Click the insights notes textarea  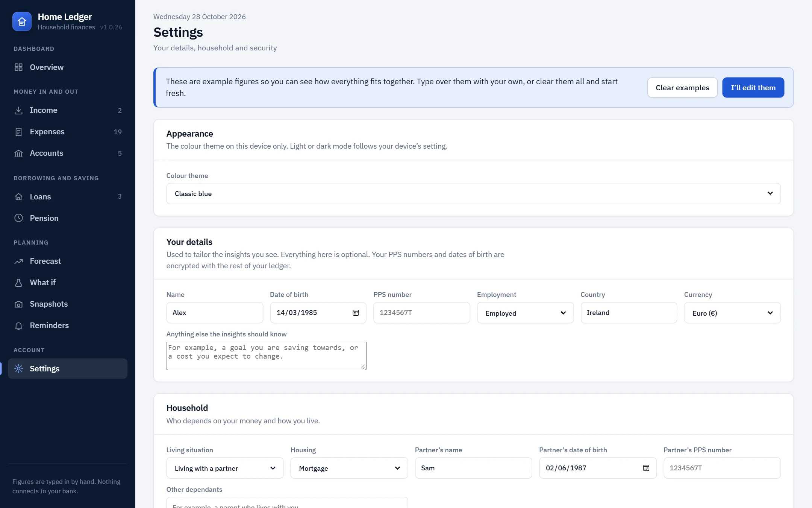click(266, 356)
